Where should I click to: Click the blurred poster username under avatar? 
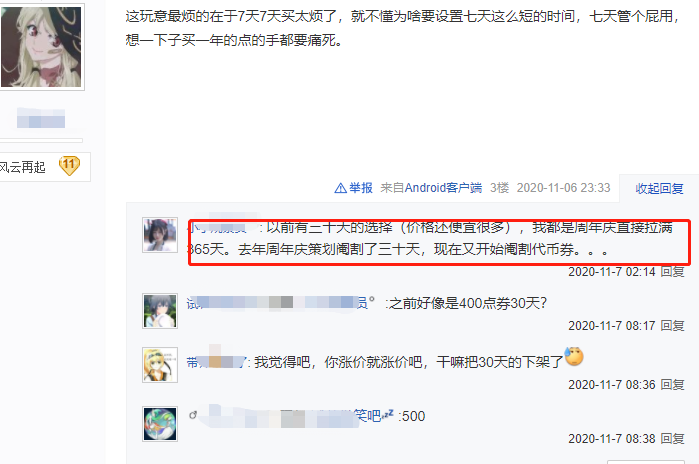(x=41, y=119)
